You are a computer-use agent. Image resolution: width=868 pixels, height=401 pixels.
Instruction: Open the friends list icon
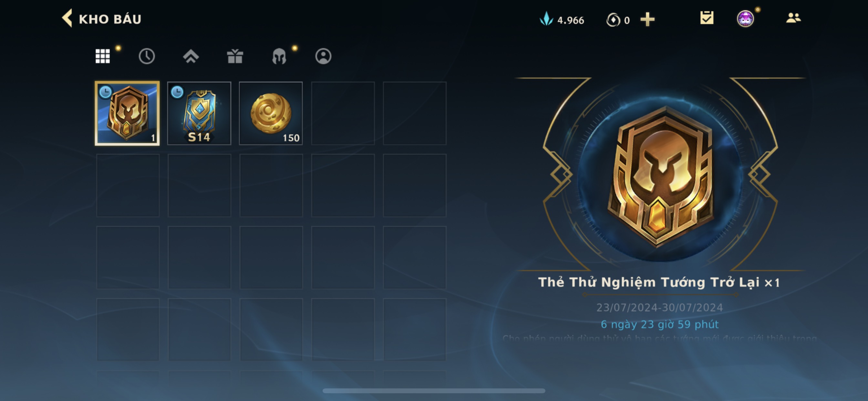tap(793, 18)
